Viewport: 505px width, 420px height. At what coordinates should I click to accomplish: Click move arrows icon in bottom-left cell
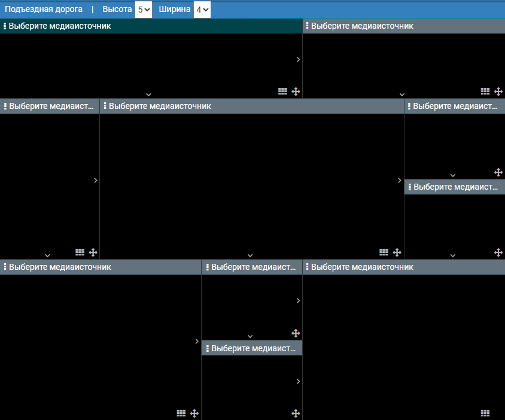click(194, 413)
